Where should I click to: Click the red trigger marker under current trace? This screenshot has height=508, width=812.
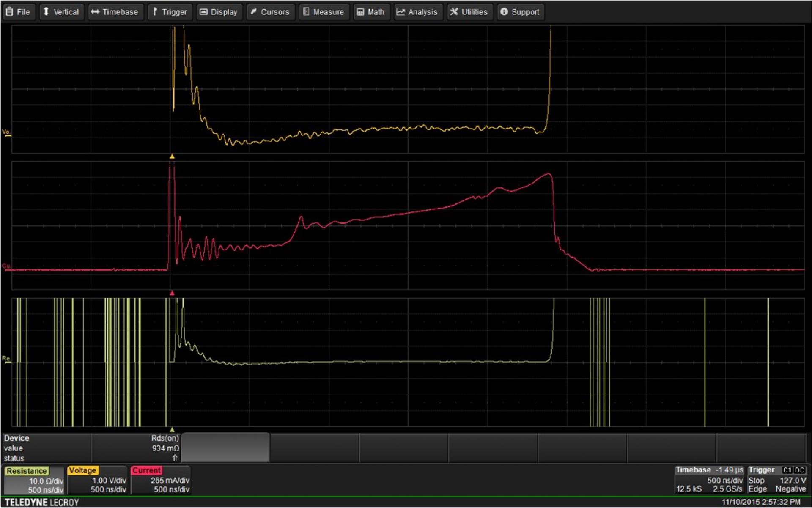point(172,293)
